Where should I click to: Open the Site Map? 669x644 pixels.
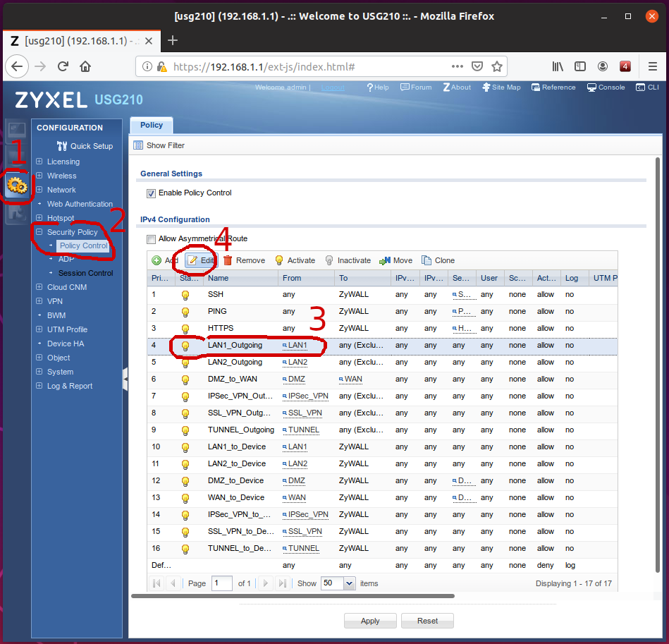coord(501,87)
